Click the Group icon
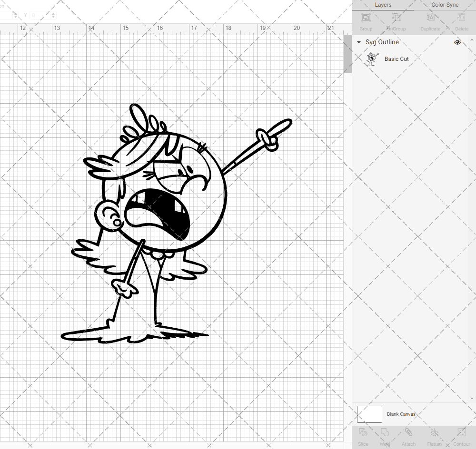476x449 pixels. [366, 18]
